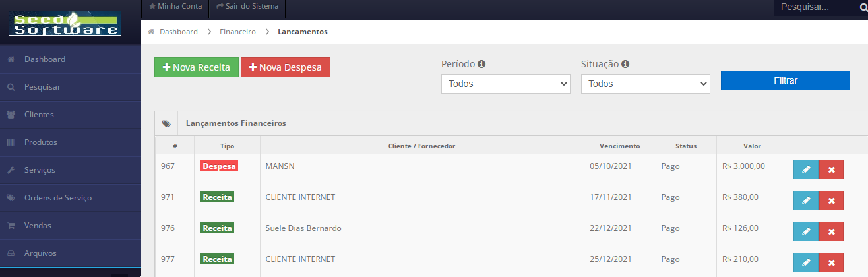
Task: Open Minha Conta in top bar
Action: (x=175, y=6)
